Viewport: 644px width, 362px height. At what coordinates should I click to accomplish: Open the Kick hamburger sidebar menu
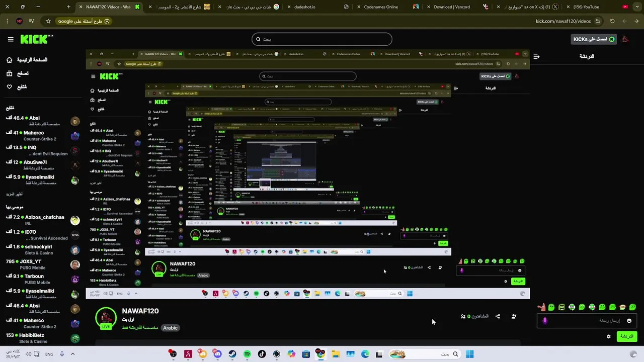pos(11,39)
